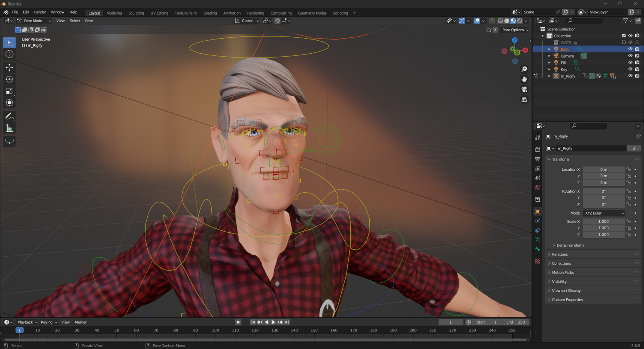This screenshot has height=349, width=644.
Task: Click the viewport zoom magnifier gizmo
Action: pos(524,69)
